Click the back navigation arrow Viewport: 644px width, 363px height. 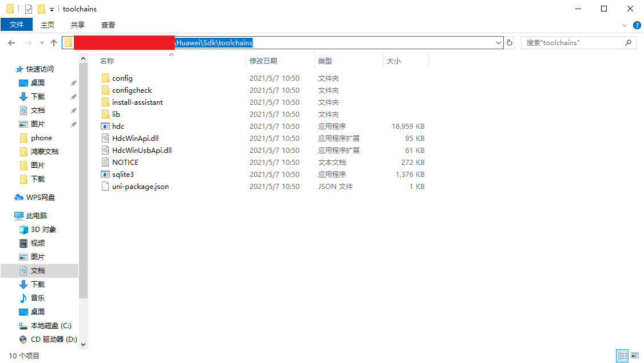(x=11, y=43)
